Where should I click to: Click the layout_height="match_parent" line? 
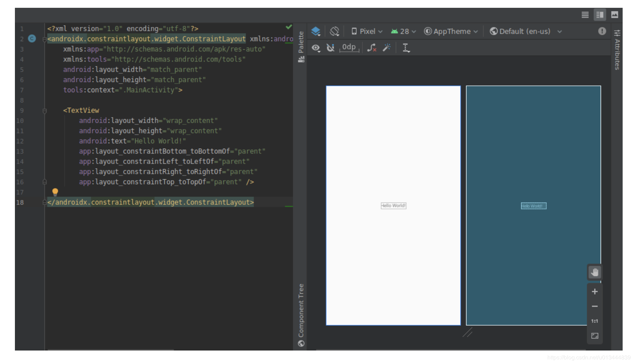pos(135,80)
